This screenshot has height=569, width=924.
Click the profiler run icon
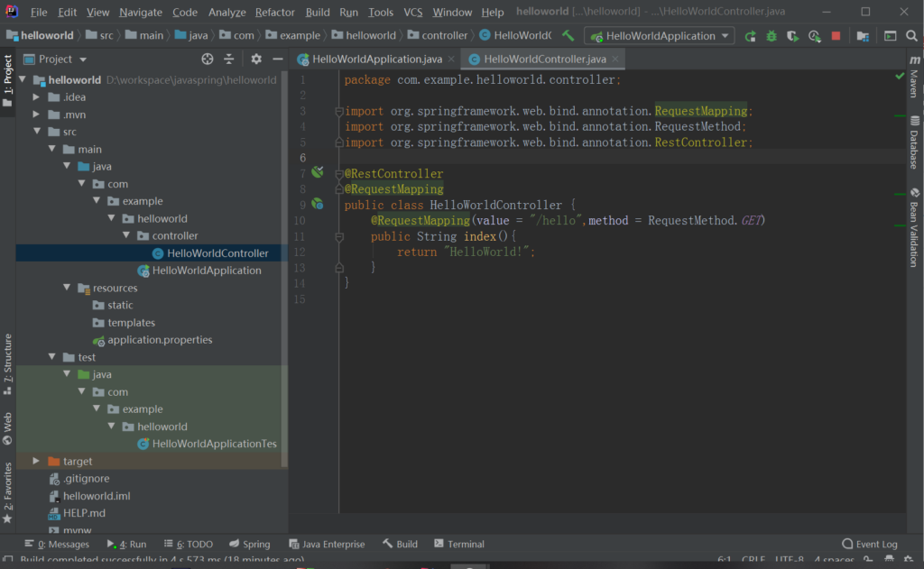coord(815,36)
